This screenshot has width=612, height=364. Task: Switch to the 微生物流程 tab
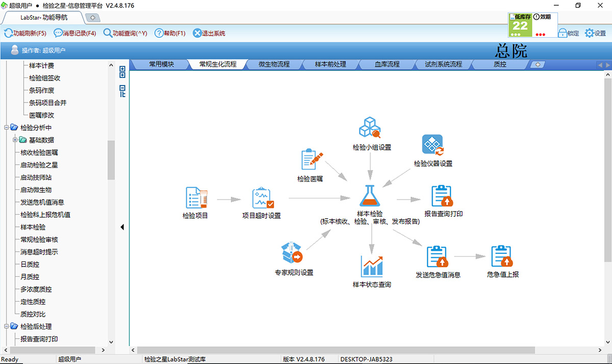pos(274,64)
